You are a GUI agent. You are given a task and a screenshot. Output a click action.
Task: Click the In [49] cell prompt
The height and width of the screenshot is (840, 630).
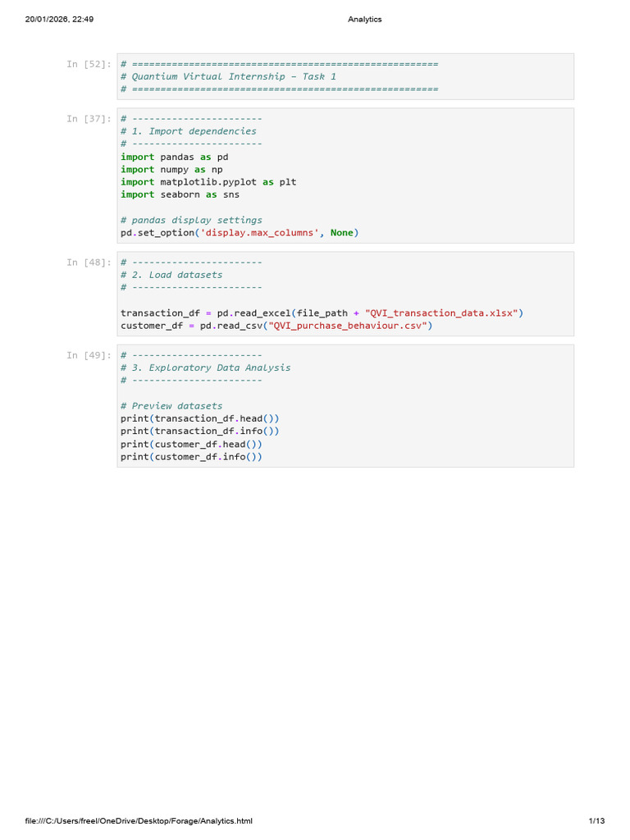click(x=89, y=356)
